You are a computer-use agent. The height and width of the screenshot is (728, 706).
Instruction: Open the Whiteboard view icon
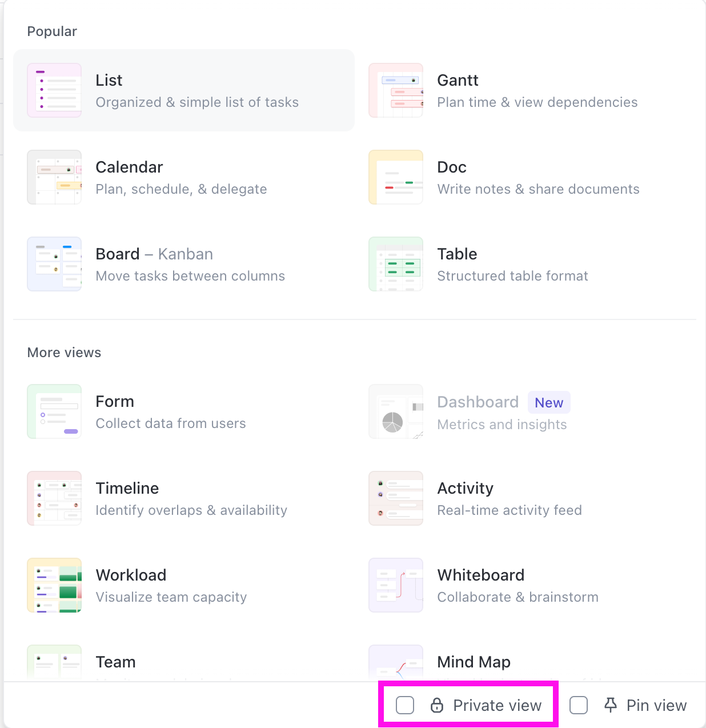click(x=396, y=585)
